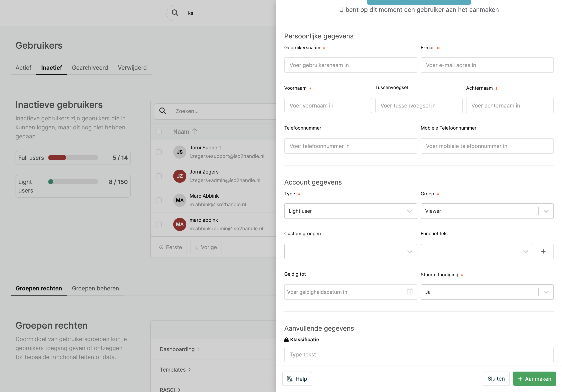Click the 8 / 150 light users count
The image size is (562, 392).
(118, 182)
